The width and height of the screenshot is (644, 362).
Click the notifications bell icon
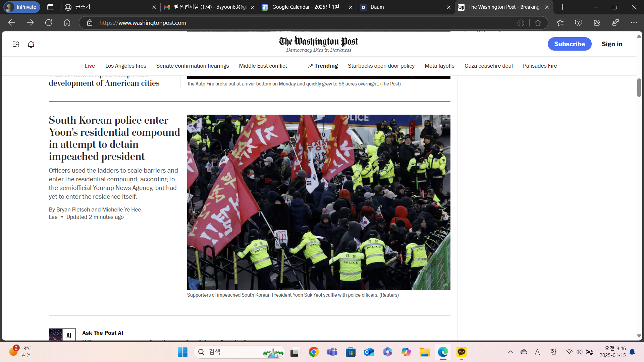pos(31,44)
